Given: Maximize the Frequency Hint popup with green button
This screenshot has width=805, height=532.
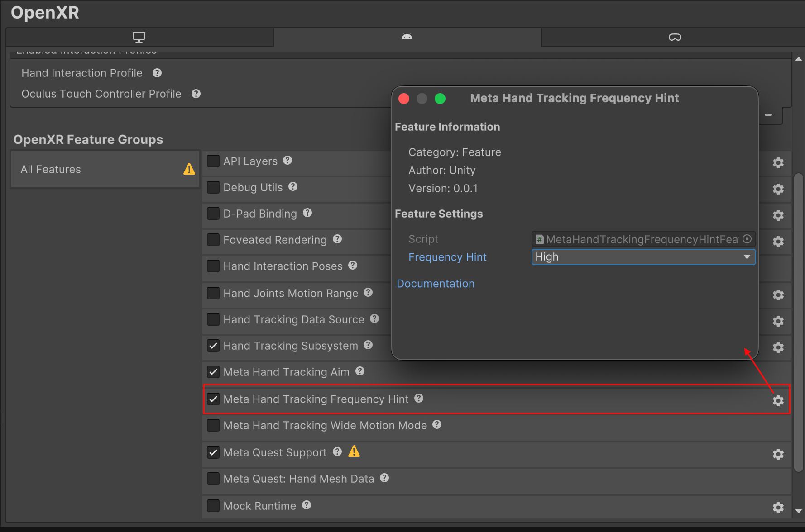Looking at the screenshot, I should (x=440, y=99).
